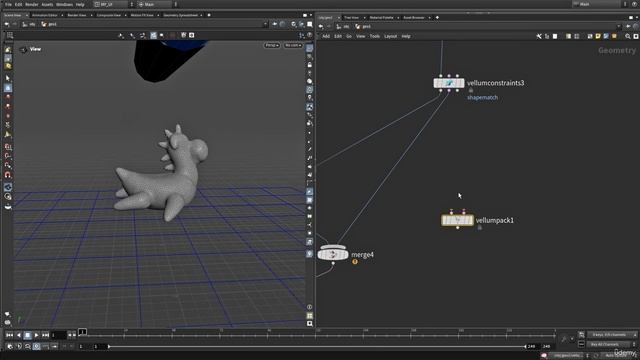Screen dimensions: 640x360
Task: Switch to the Geometry Spreadsheet tab
Action: point(180,15)
